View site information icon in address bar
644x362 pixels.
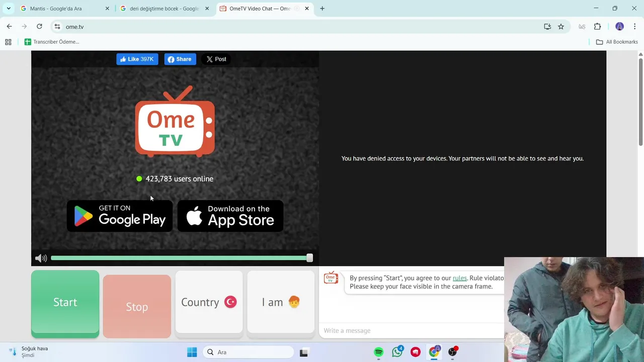click(57, 27)
